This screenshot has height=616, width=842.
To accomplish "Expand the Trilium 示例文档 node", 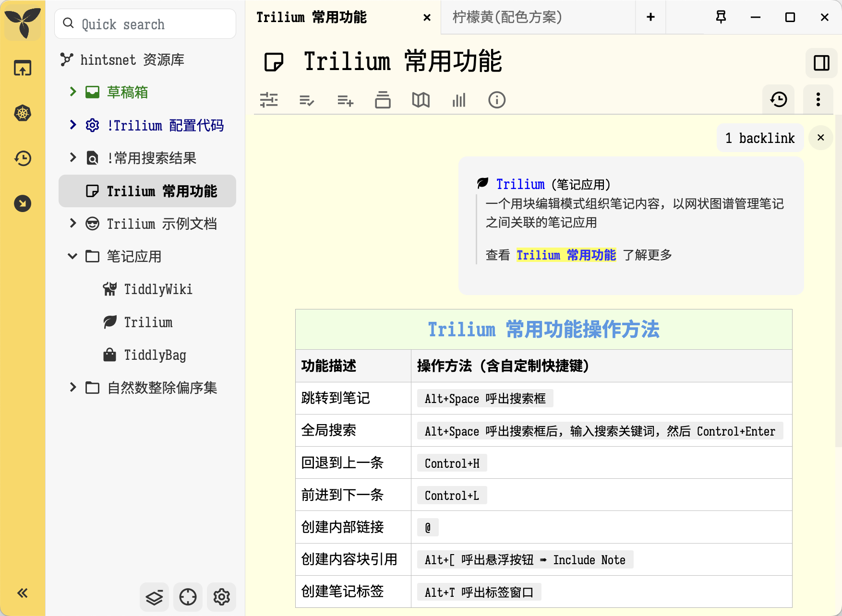I will click(73, 224).
